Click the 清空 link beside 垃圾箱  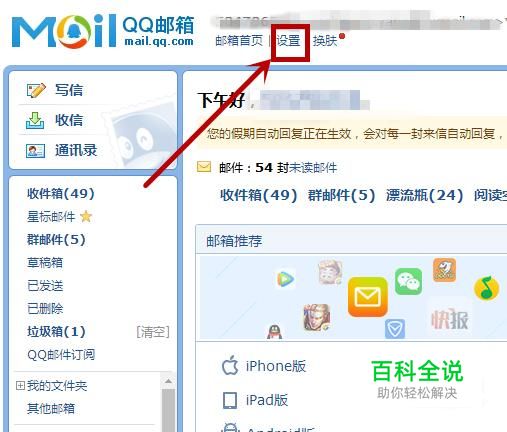tap(153, 332)
